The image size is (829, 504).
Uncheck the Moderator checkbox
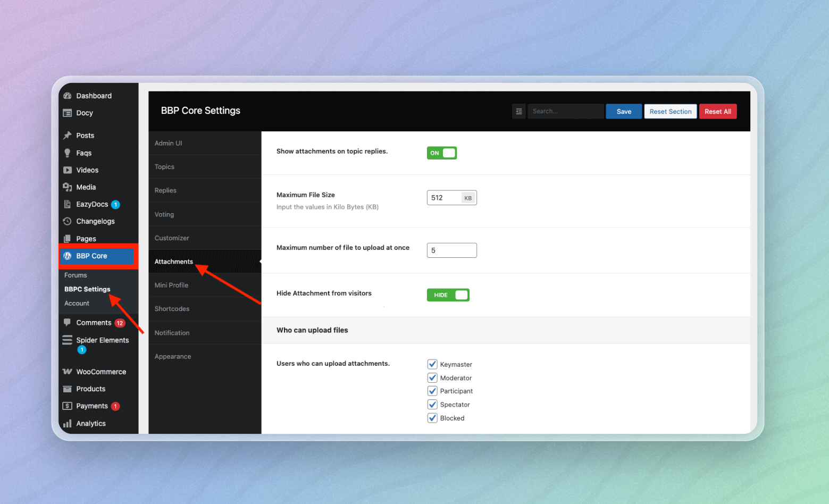[432, 377]
